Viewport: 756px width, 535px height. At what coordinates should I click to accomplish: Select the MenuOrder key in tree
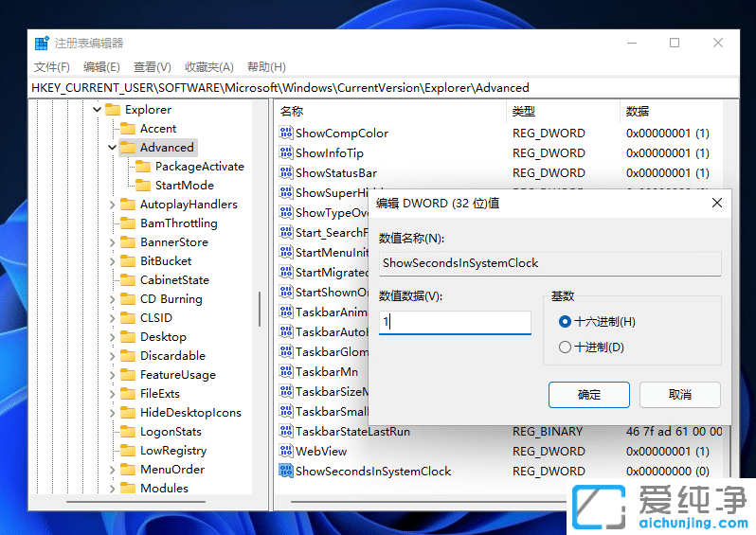pos(172,469)
